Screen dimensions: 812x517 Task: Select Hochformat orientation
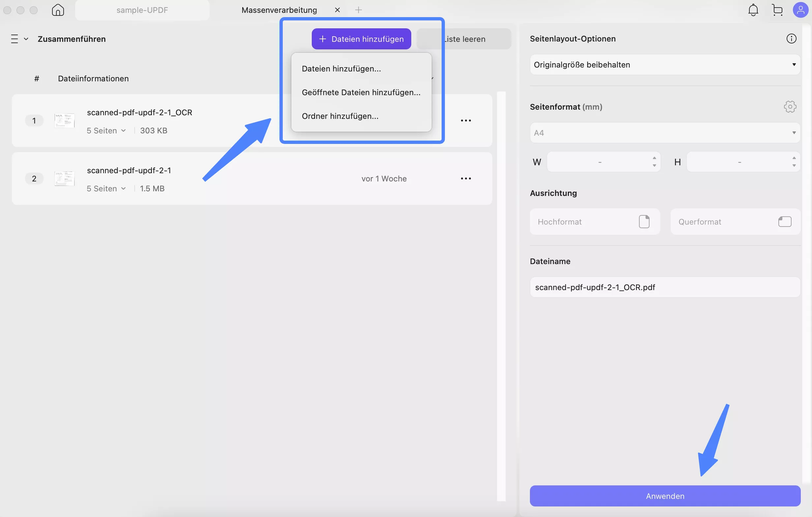(x=594, y=221)
